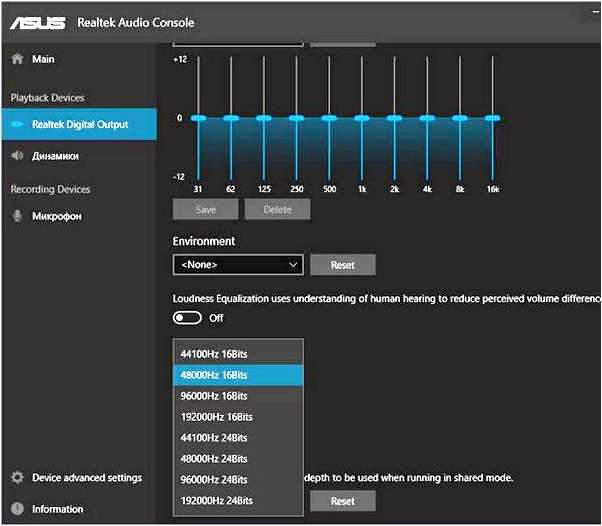
Task: Choose 96000Hz 16Bits format
Action: click(238, 396)
